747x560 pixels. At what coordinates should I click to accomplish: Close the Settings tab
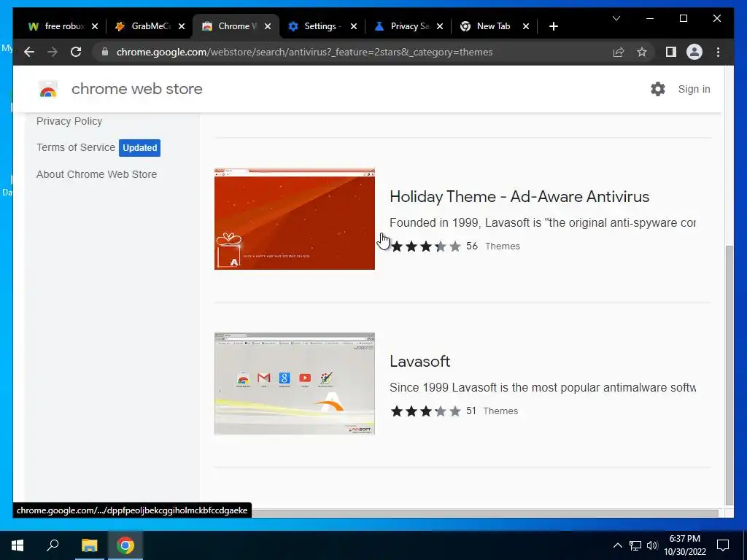click(354, 26)
